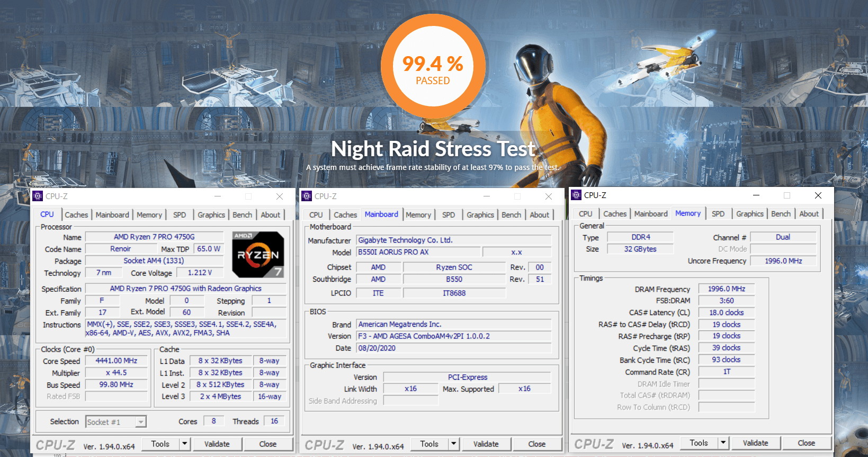Click the CPU-Z app icon in middle window title
The height and width of the screenshot is (457, 868).
(307, 196)
